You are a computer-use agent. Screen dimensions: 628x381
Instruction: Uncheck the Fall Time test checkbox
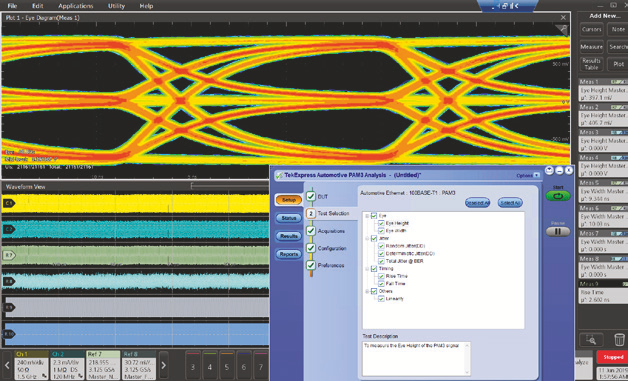(x=381, y=283)
